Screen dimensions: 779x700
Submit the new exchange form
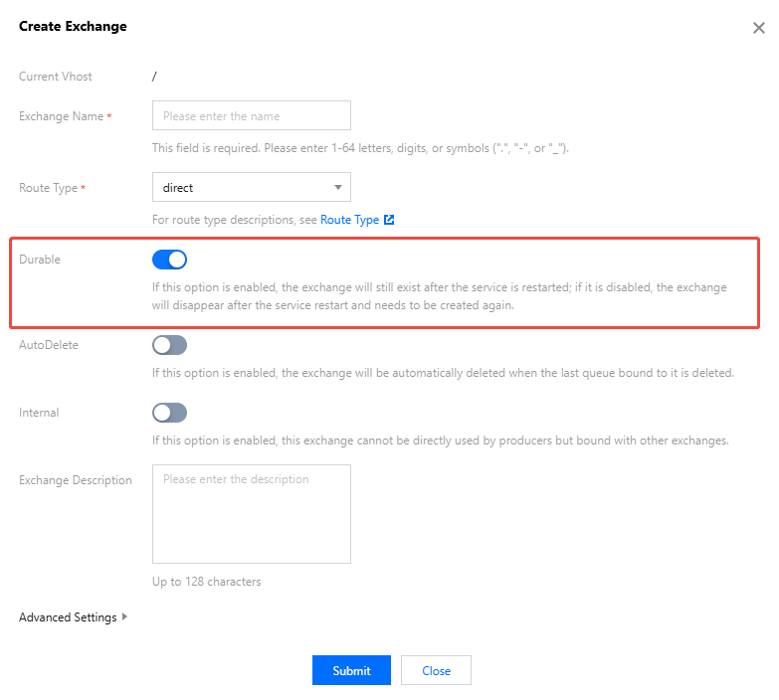[x=351, y=670]
